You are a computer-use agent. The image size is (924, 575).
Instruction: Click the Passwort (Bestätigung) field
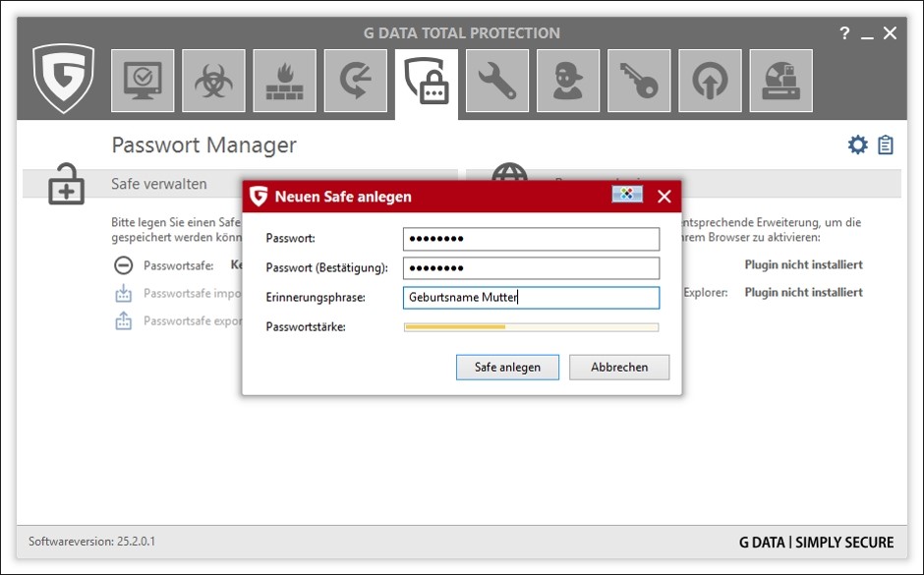(x=532, y=268)
